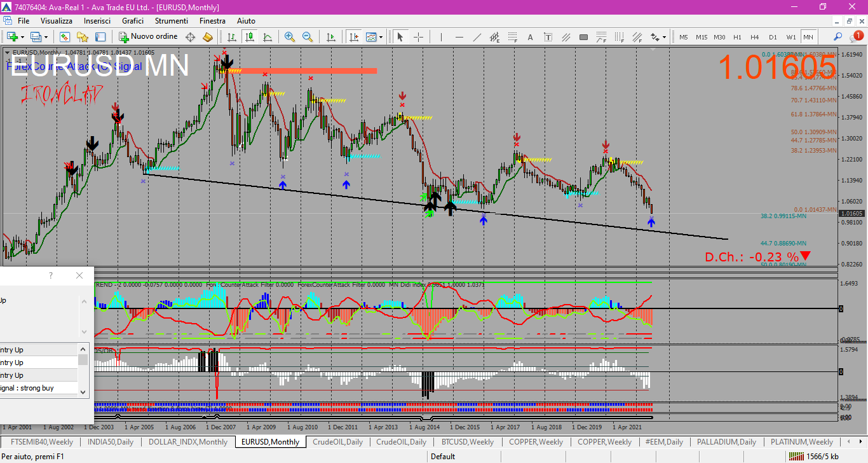The height and width of the screenshot is (463, 868).
Task: Select the horizontal line tool
Action: point(459,37)
